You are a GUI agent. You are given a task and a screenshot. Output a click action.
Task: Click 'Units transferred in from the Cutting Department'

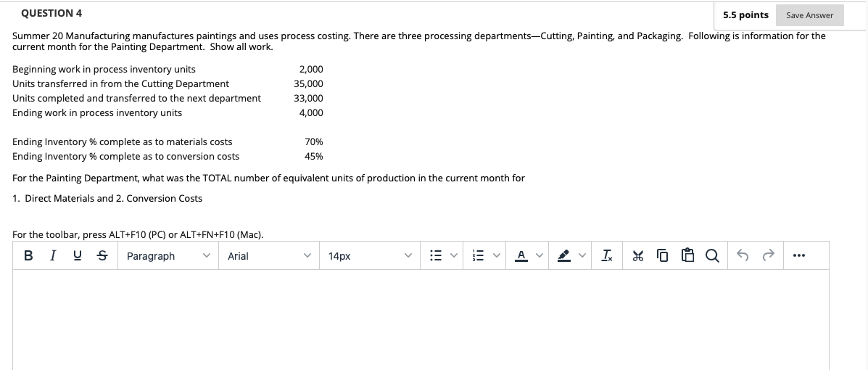[x=120, y=84]
